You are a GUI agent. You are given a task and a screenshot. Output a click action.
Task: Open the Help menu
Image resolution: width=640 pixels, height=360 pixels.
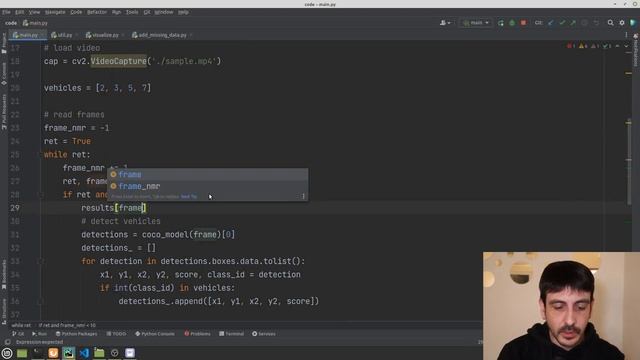[x=183, y=12]
